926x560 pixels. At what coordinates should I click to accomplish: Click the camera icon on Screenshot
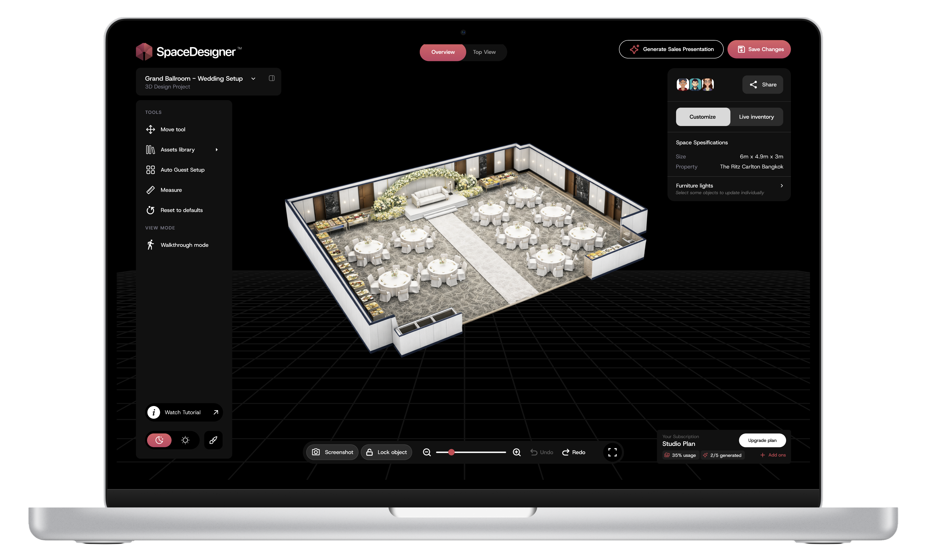click(x=316, y=452)
